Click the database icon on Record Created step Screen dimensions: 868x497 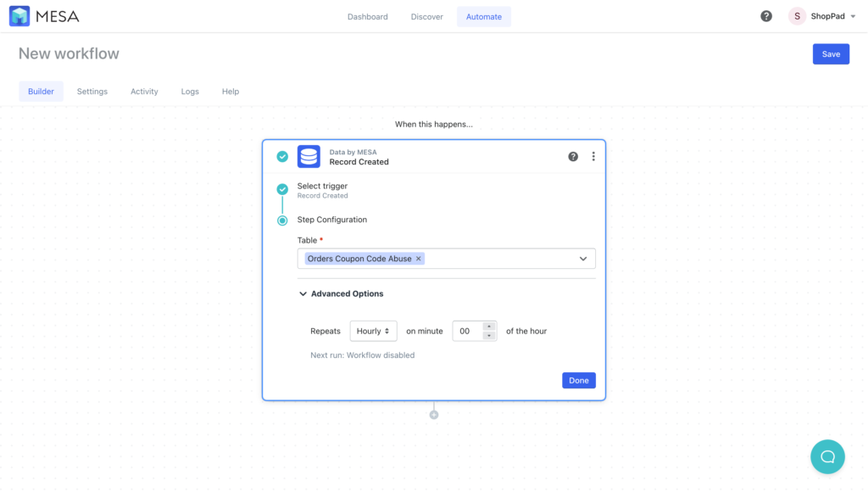click(x=309, y=157)
